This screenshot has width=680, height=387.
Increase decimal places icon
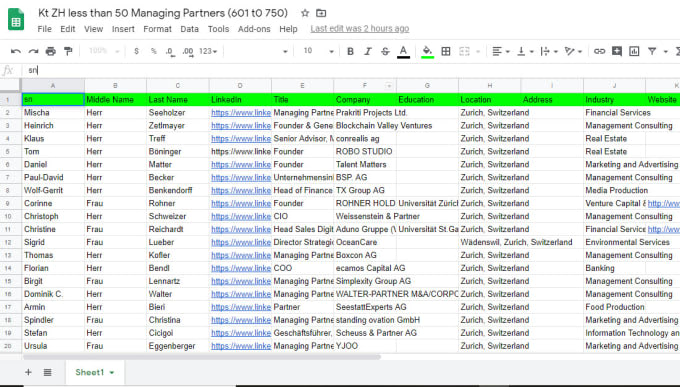[x=188, y=52]
